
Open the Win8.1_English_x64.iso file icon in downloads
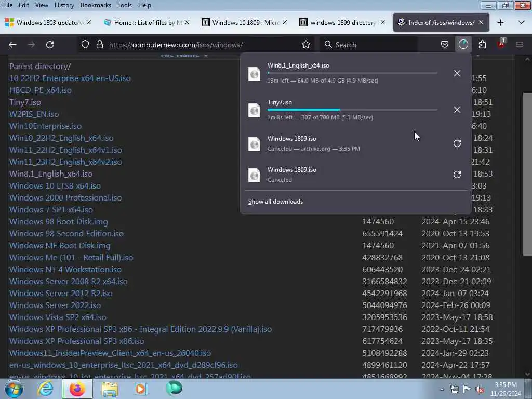click(254, 74)
